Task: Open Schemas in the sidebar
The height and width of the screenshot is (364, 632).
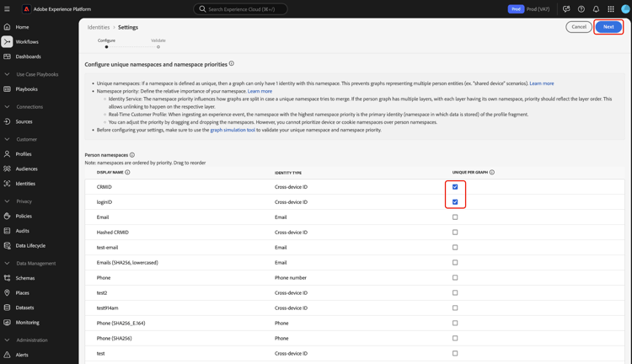Action: (25, 278)
